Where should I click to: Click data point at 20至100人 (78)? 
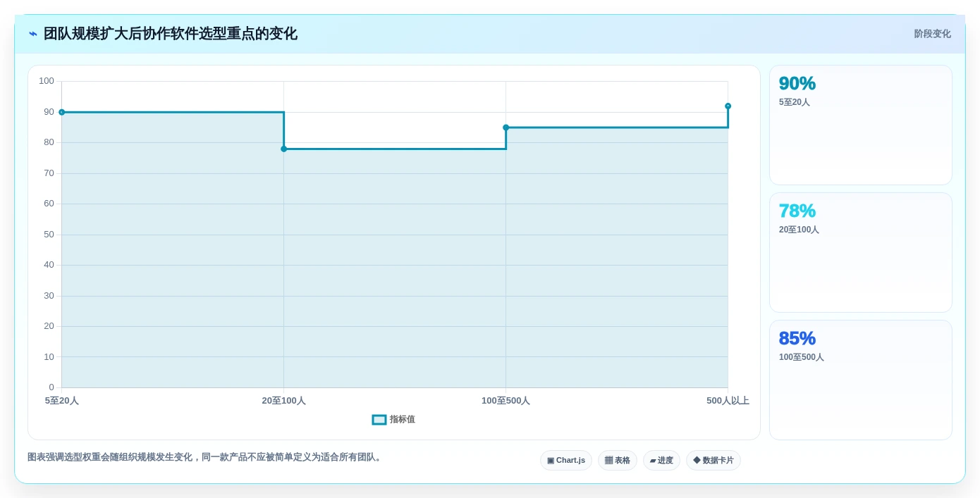click(x=284, y=149)
